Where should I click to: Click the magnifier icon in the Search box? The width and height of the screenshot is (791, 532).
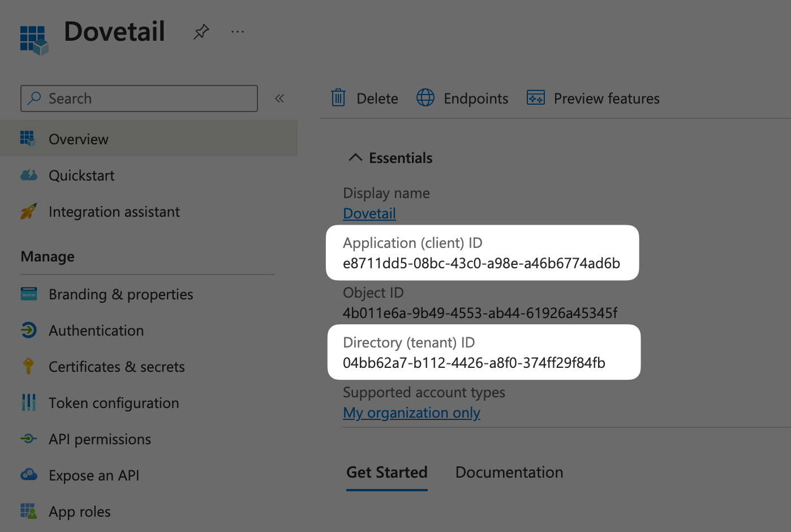coord(35,98)
